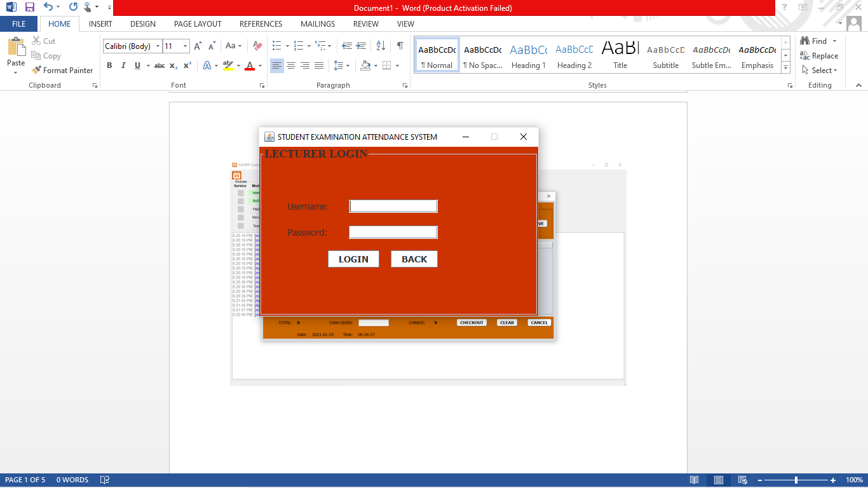Switch to the INSERT ribbon tab
868x488 pixels.
[100, 24]
